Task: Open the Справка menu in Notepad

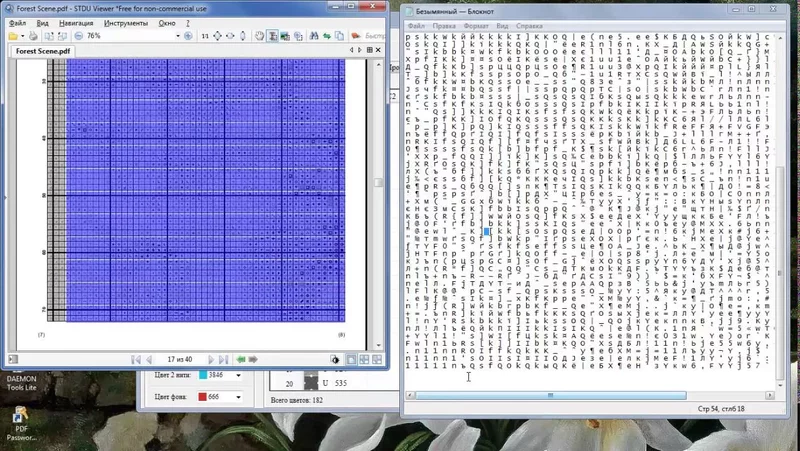Action: coord(529,26)
